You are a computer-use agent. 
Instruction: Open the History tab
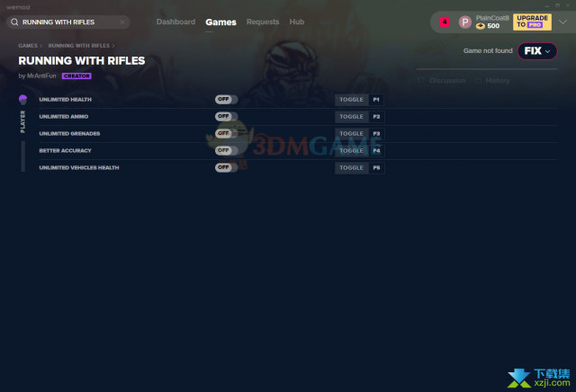pos(492,81)
